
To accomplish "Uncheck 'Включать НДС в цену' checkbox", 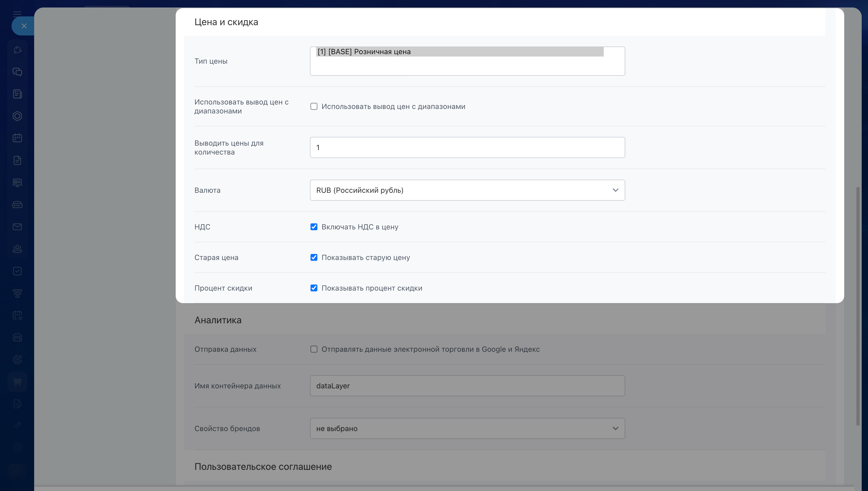I will (x=314, y=227).
